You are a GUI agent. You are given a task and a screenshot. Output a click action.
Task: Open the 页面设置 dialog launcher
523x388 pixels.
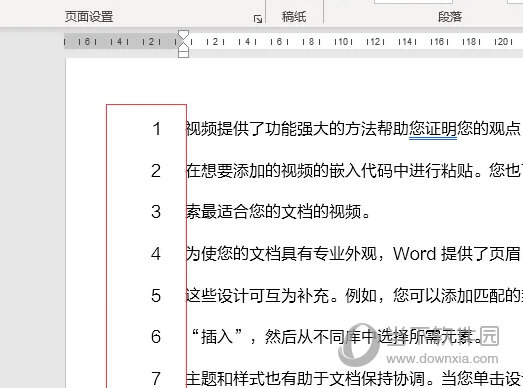[x=257, y=19]
